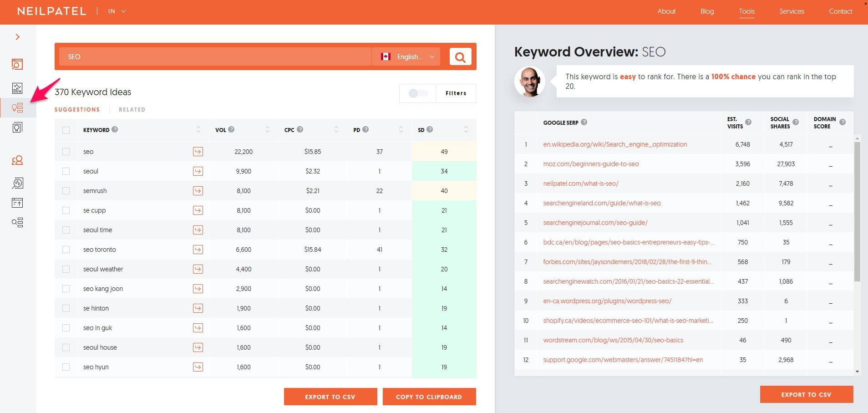
Task: Click the arrow icon next to 'seo hyun'
Action: (198, 367)
